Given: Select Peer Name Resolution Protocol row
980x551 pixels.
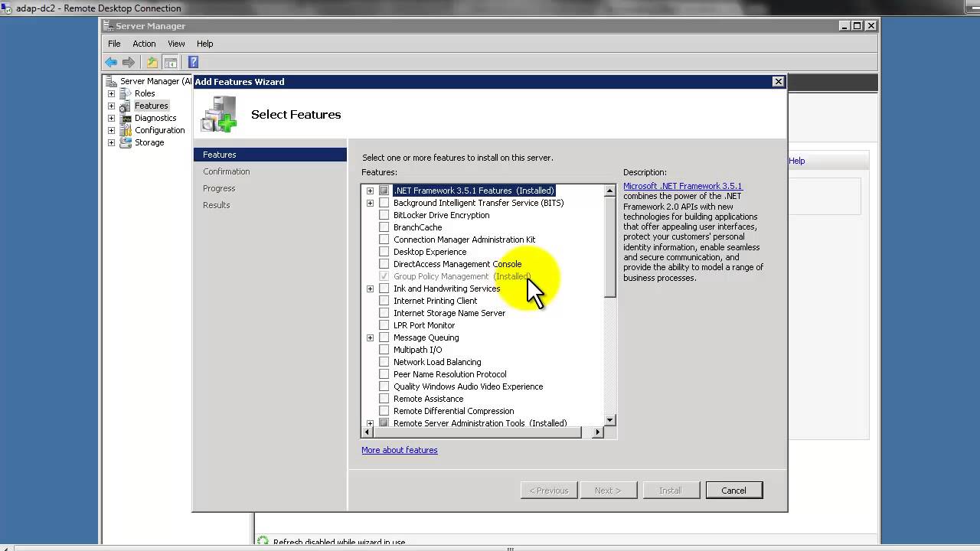Looking at the screenshot, I should pos(450,374).
